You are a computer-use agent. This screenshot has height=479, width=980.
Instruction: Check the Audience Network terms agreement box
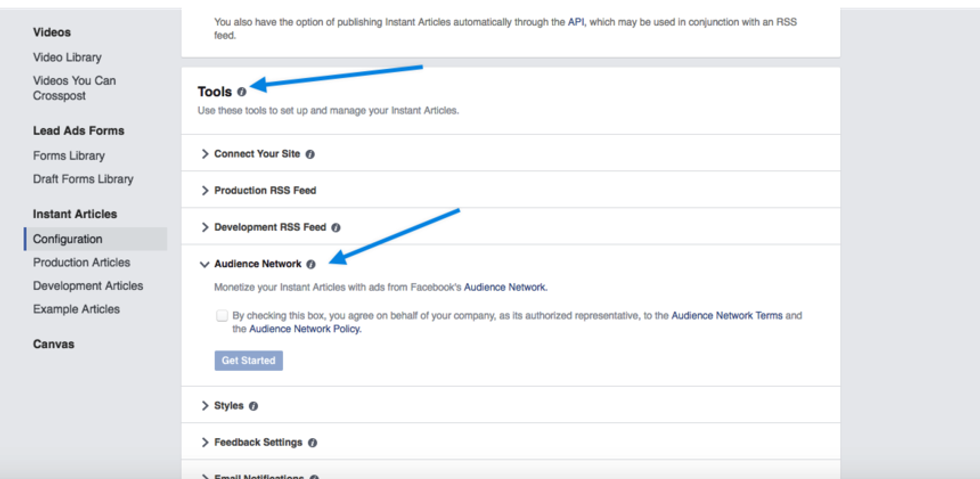pyautogui.click(x=221, y=316)
